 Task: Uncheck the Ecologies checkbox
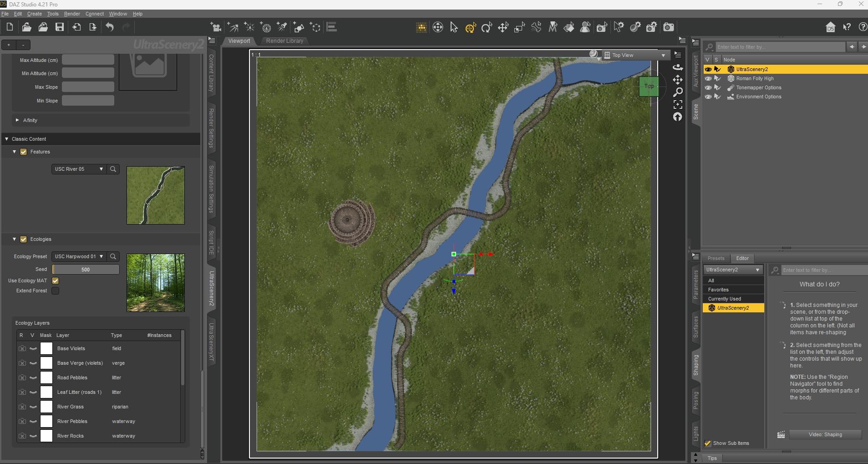tap(24, 240)
